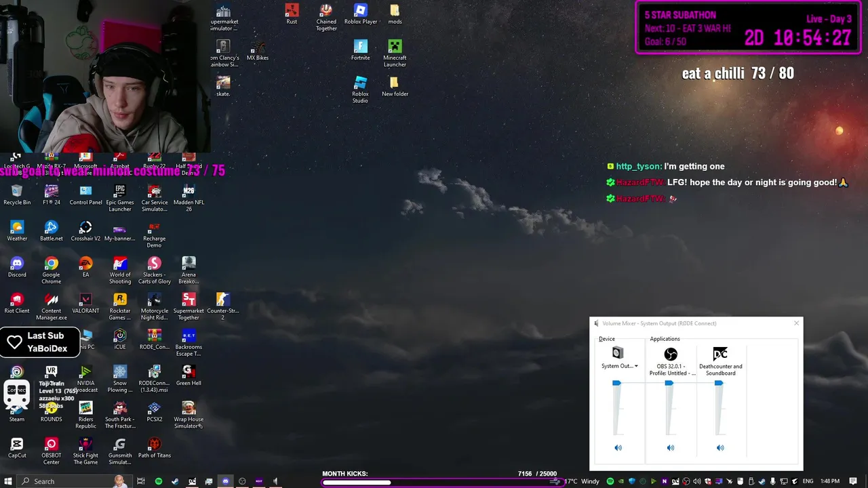Viewport: 868px width, 488px height.
Task: Select the Crosshair V2 icon
Action: point(85,230)
